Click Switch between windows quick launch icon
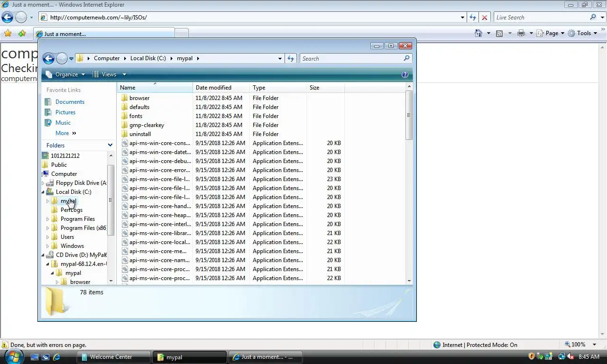The width and height of the screenshot is (607, 364). (46, 357)
